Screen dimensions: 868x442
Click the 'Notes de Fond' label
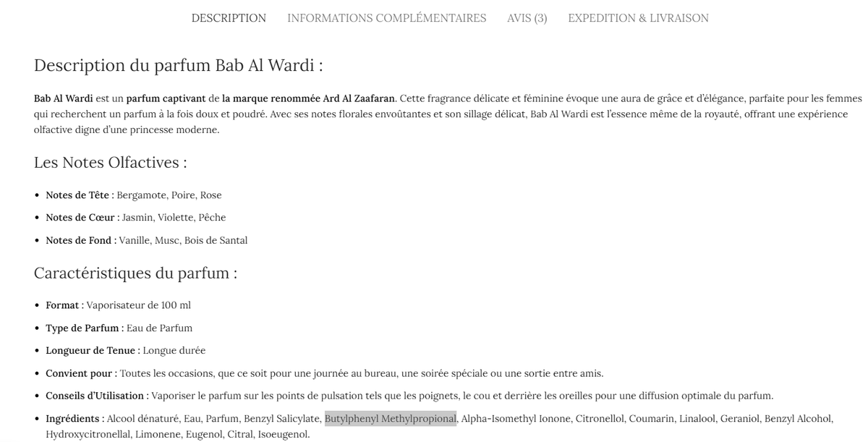click(x=78, y=241)
